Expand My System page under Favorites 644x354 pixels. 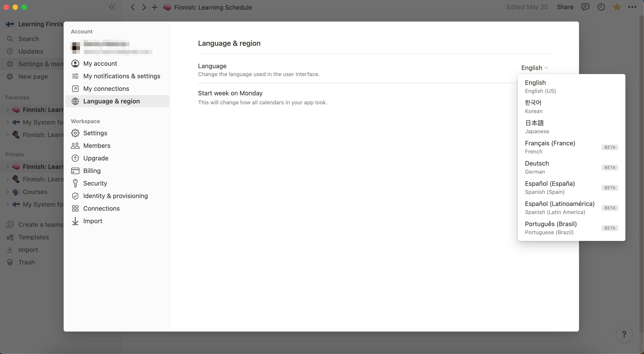click(x=7, y=122)
